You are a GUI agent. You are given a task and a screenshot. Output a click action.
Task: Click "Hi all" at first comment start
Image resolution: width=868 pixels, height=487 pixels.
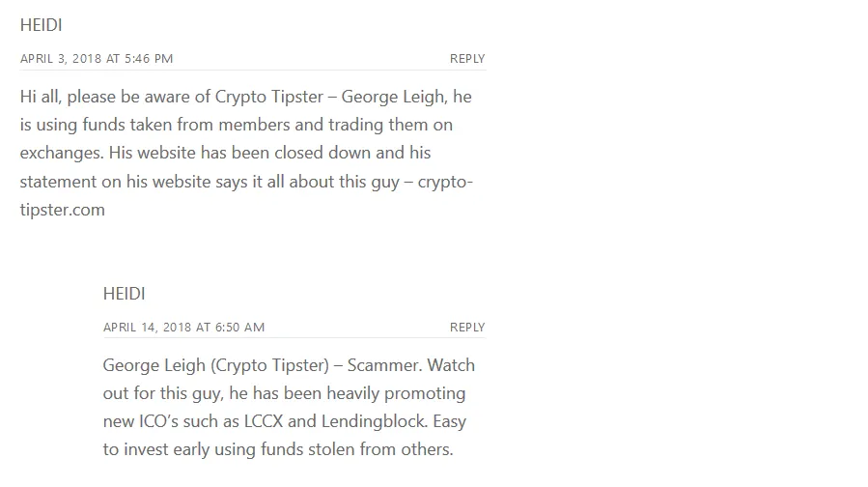[41, 97]
